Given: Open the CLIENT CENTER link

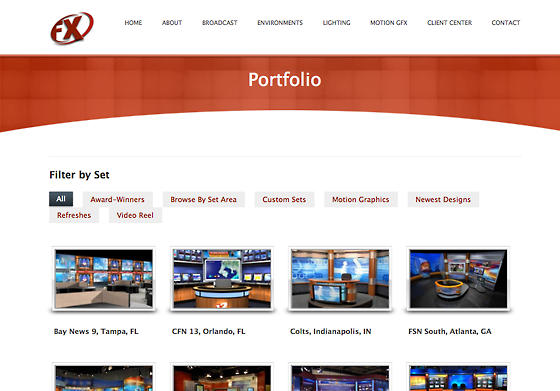Looking at the screenshot, I should 449,23.
